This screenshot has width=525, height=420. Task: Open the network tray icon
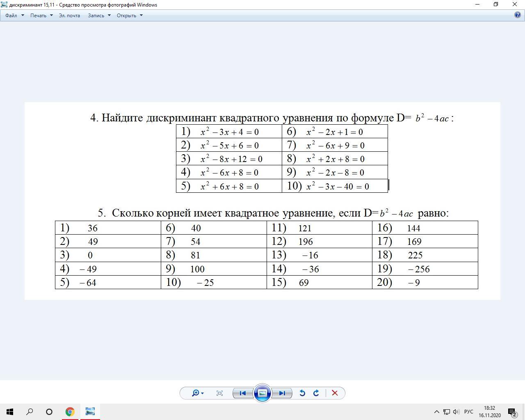[446, 412]
